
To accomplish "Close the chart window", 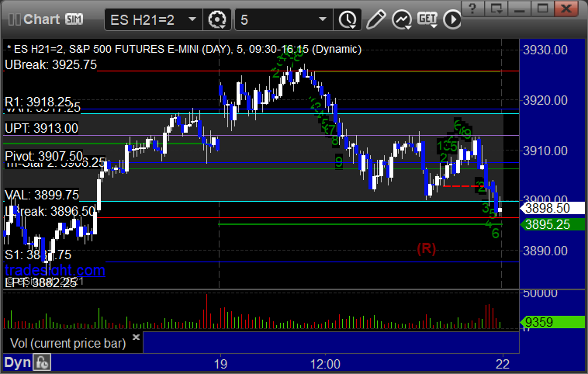I will [x=566, y=9].
